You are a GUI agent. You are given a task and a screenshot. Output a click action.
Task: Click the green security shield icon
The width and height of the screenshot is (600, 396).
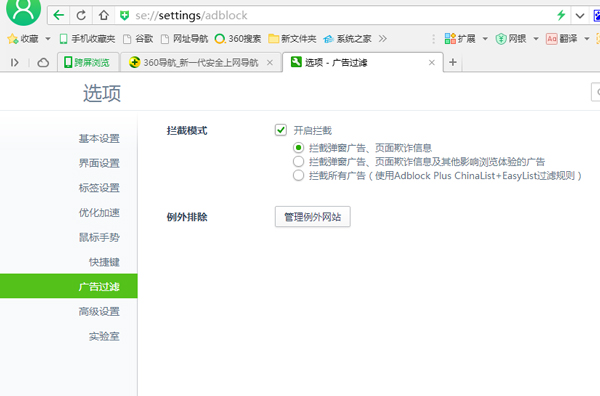(x=124, y=16)
